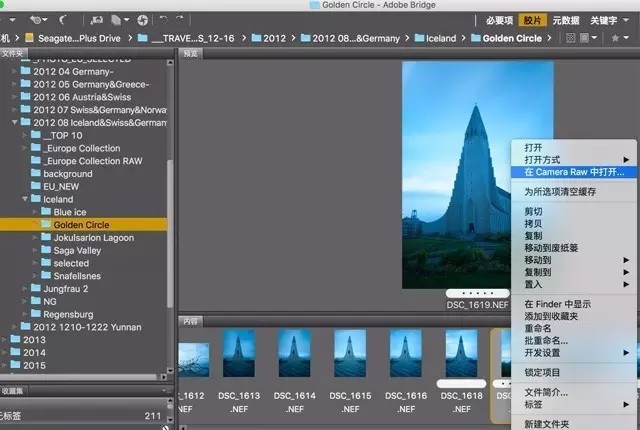This screenshot has width=640, height=430.
Task: Click 2012 in the breadcrumb path
Action: [272, 38]
